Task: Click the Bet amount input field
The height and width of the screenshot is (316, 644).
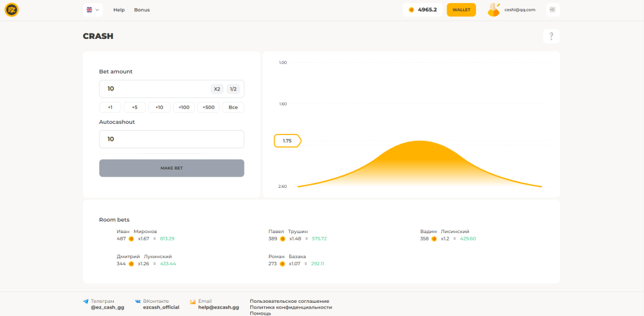Action: [154, 89]
